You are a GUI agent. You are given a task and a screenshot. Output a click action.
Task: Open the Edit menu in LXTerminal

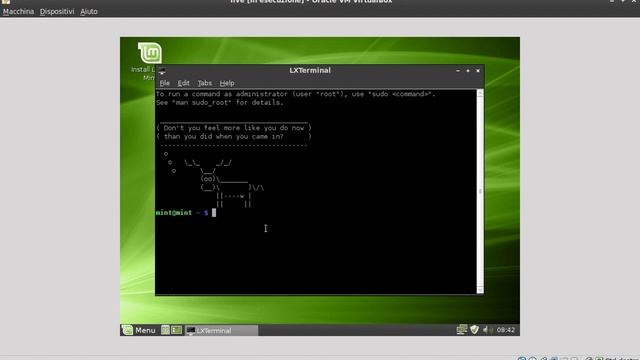183,83
